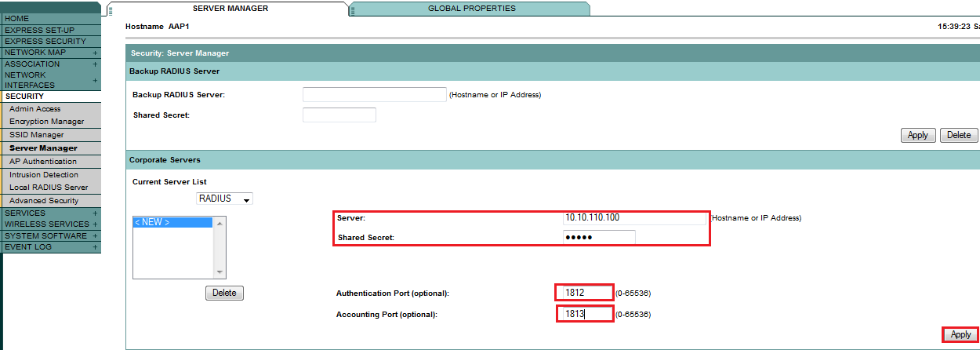Expand the Association menu plus icon
Viewport: 980px width, 350px height.
pyautogui.click(x=95, y=64)
